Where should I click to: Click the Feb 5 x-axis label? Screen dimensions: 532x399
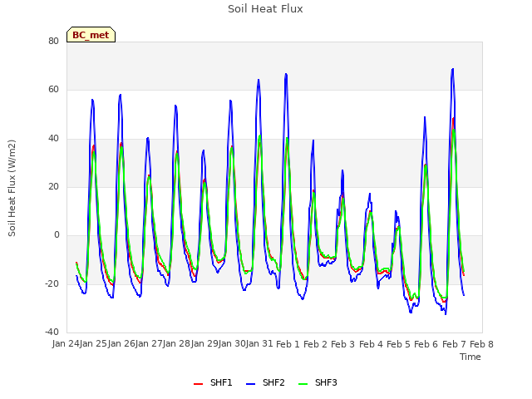tap(398, 344)
